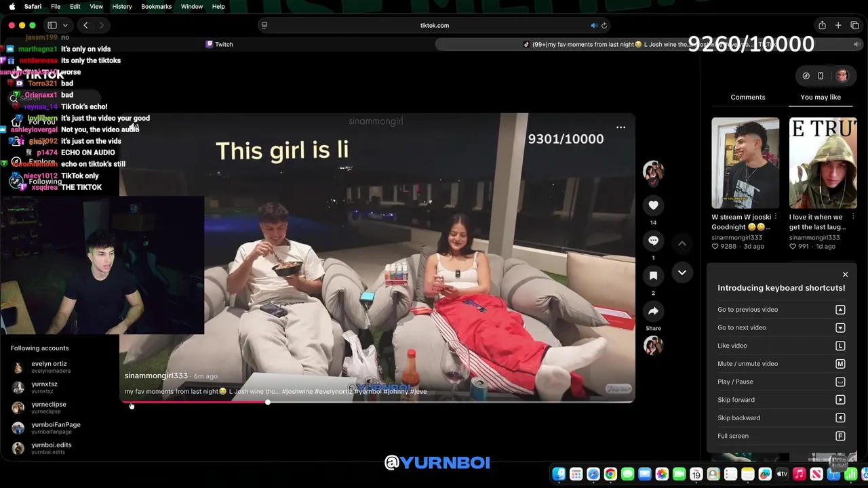Screen dimensions: 868x488
Task: Click the TikTok coin icon in the top-right pill
Action: click(x=806, y=76)
